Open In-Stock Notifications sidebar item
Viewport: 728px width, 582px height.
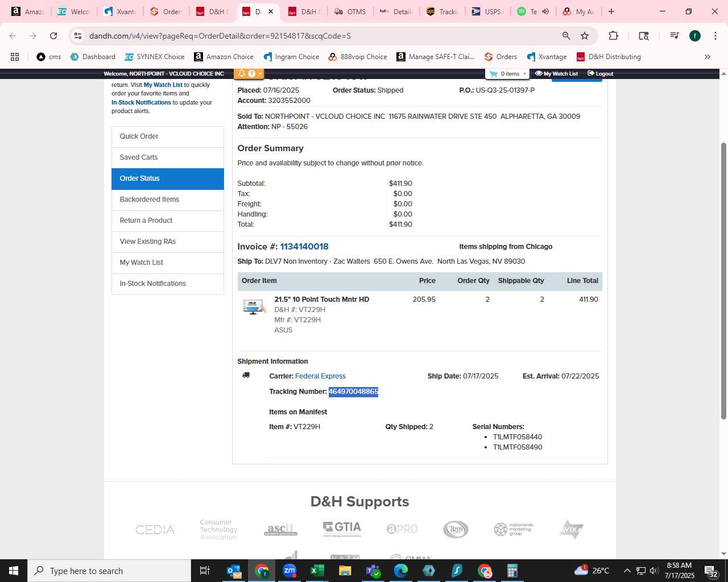click(168, 284)
